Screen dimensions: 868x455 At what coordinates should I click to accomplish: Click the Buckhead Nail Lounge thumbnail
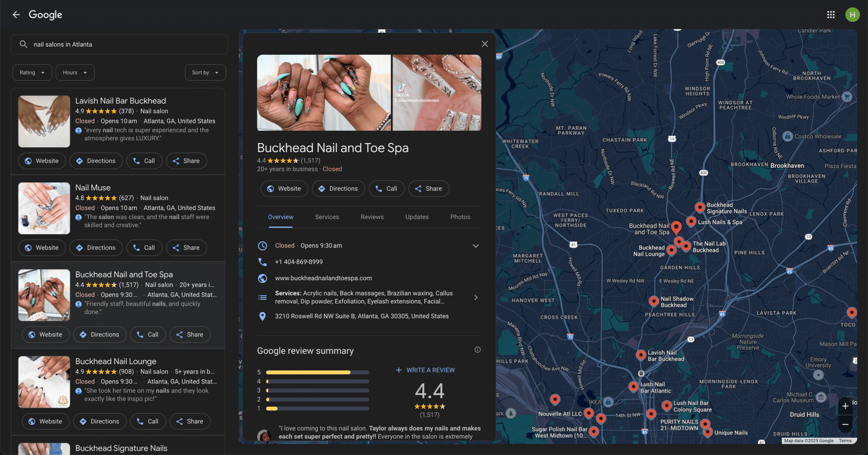tap(44, 382)
